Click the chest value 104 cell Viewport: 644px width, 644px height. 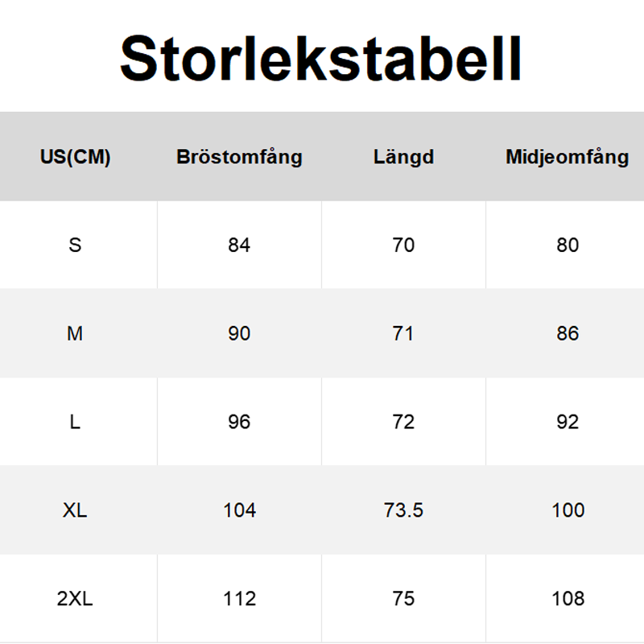pos(239,510)
